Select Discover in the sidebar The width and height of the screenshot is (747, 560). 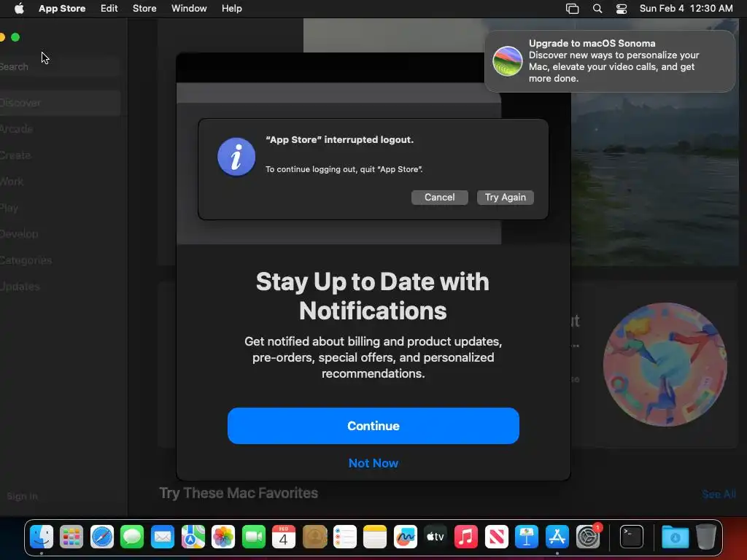60,103
